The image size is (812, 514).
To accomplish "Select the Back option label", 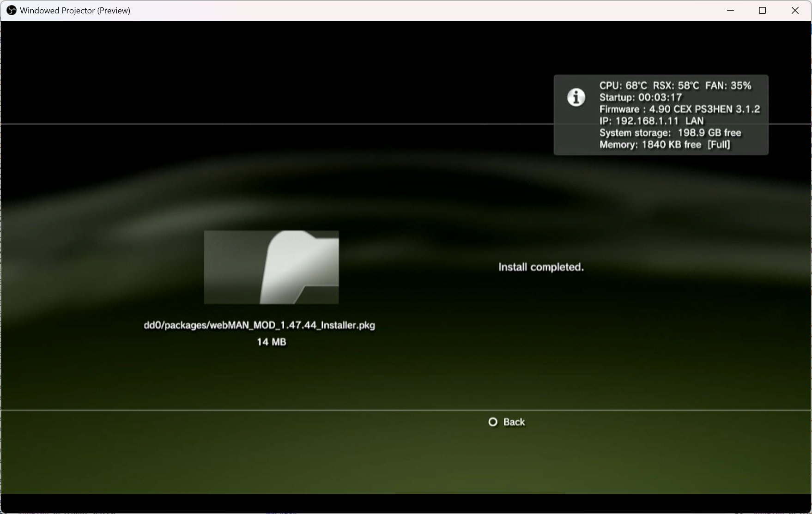I will (x=514, y=422).
